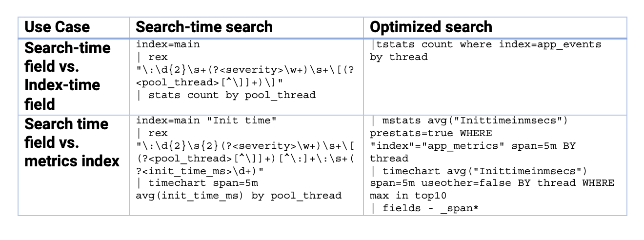Click the "| stats count by pool_thread" line

coord(226,95)
